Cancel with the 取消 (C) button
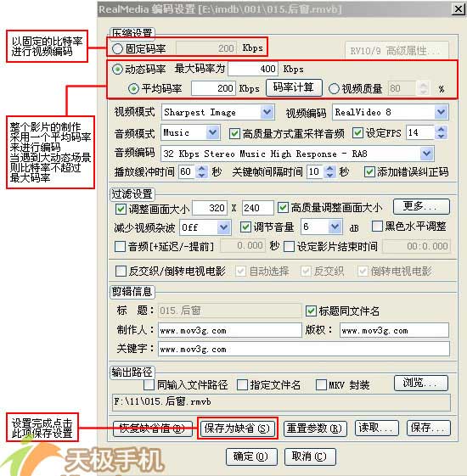 [310, 456]
